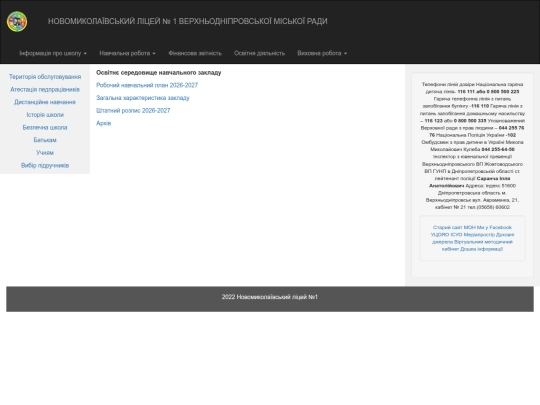Expand the Інформація про школу dropdown
This screenshot has width=540, height=405.
coord(53,53)
